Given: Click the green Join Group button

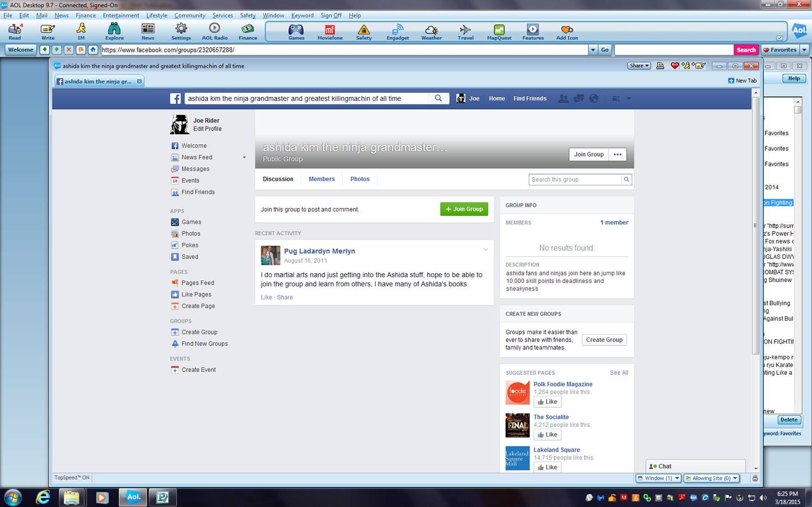Looking at the screenshot, I should tap(464, 209).
